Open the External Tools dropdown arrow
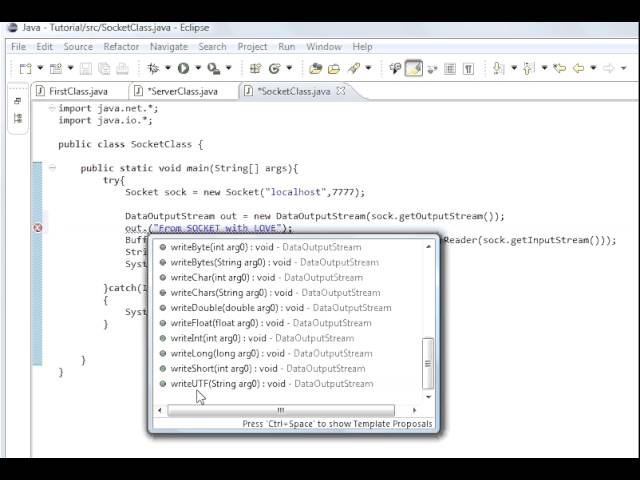The height and width of the screenshot is (480, 640). point(229,68)
